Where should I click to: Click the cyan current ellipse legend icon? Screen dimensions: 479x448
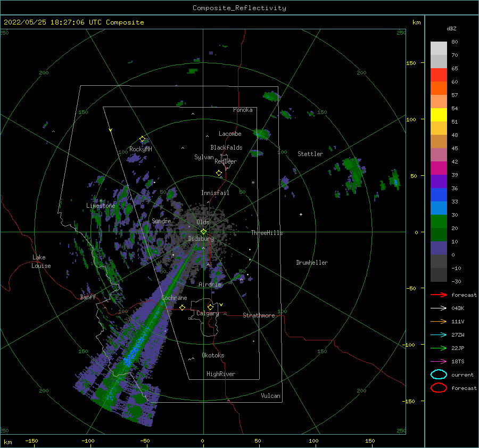[439, 374]
